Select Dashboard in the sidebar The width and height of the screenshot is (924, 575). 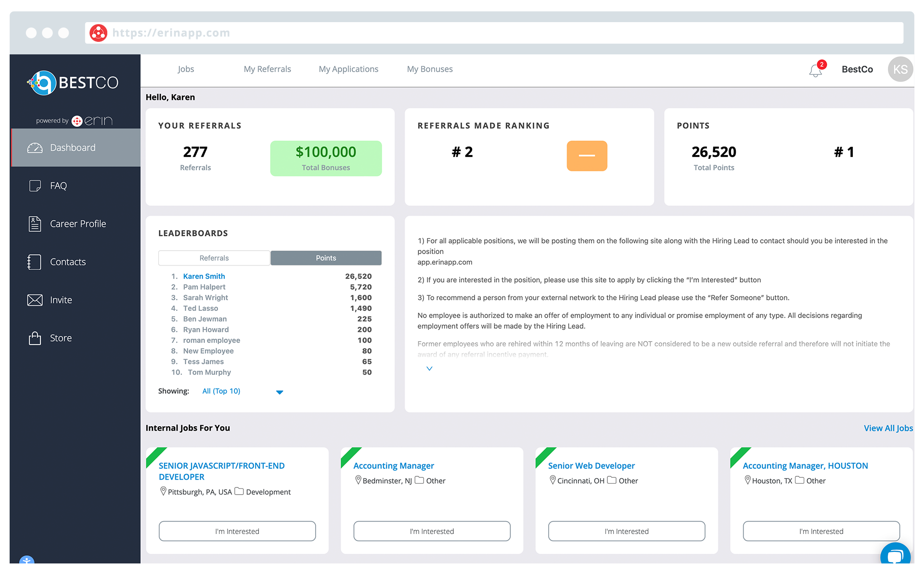[x=76, y=148]
